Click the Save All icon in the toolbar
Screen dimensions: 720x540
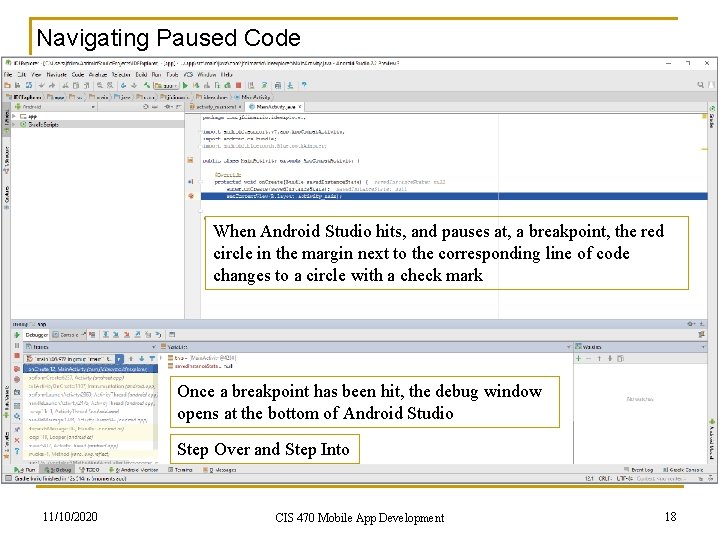[18, 85]
